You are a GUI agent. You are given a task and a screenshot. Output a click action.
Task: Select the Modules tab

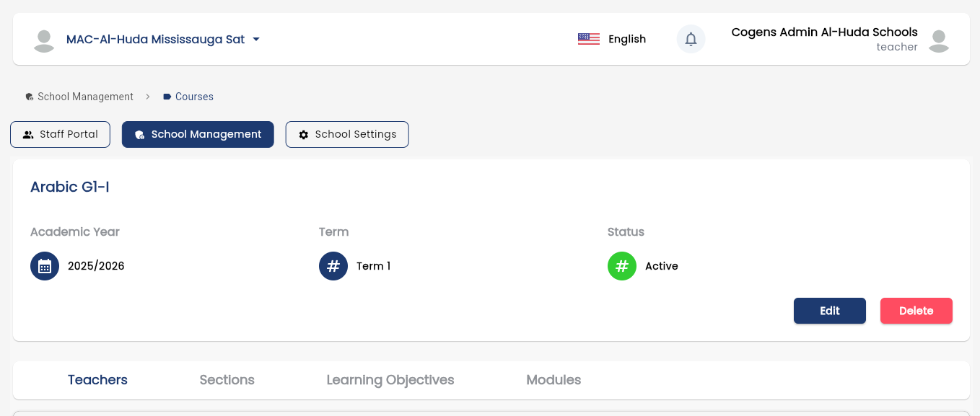554,380
